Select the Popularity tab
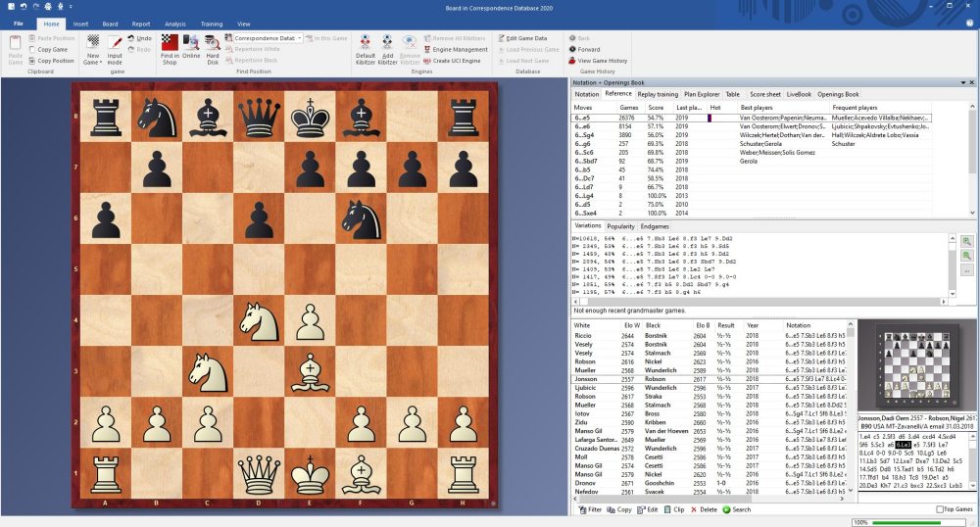 (x=620, y=225)
